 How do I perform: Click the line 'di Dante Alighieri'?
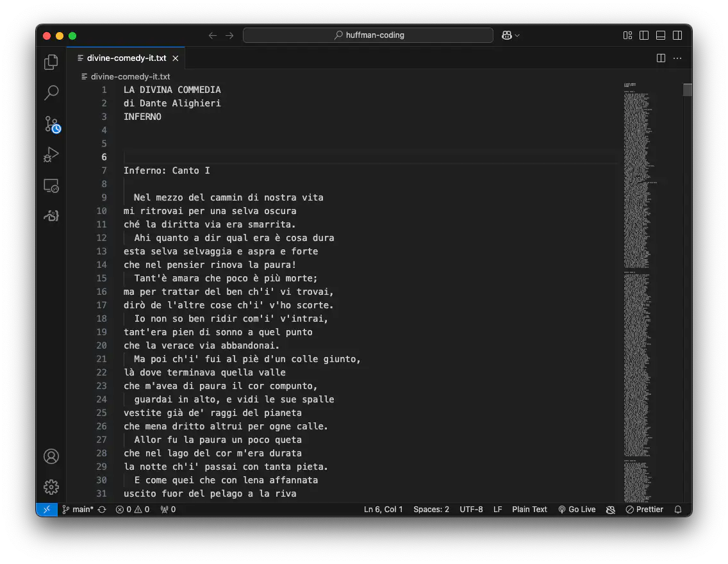[x=172, y=103]
